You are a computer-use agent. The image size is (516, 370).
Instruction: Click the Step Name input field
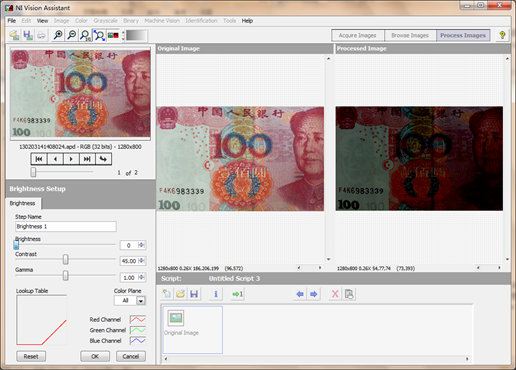click(66, 226)
